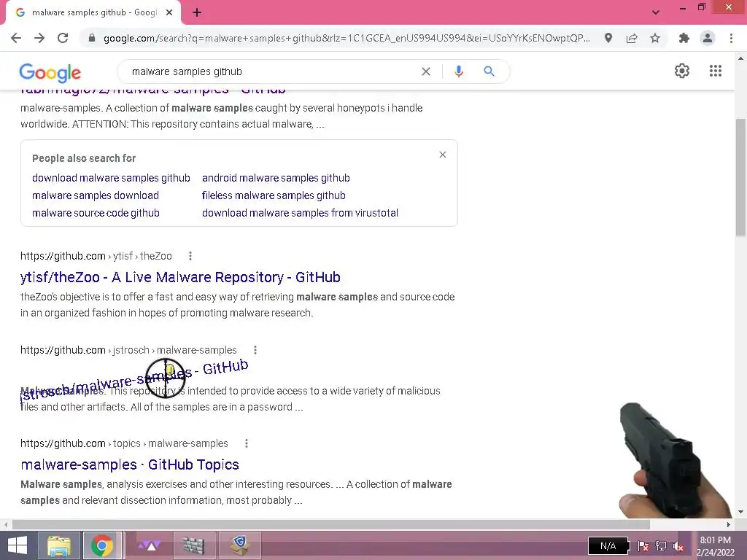747x560 pixels.
Task: Click the github.com jstrosch malware-samples URL
Action: (128, 350)
